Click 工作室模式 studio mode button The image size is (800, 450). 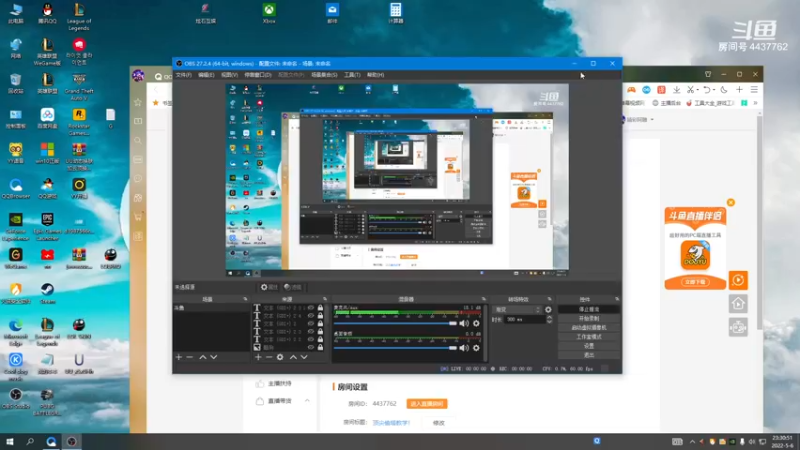pyautogui.click(x=589, y=337)
